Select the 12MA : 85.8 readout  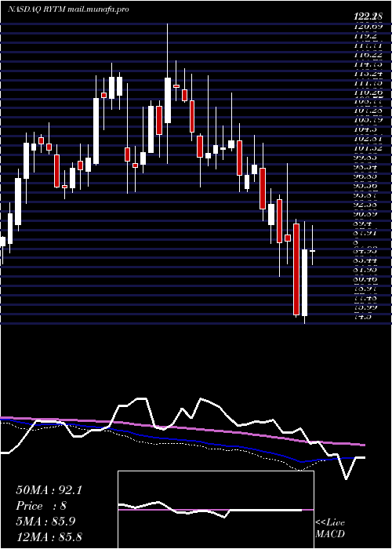coord(49,536)
